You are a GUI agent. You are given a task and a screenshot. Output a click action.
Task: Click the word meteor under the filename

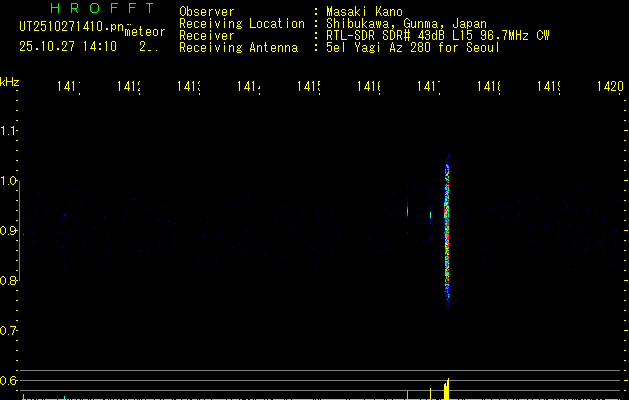point(145,32)
